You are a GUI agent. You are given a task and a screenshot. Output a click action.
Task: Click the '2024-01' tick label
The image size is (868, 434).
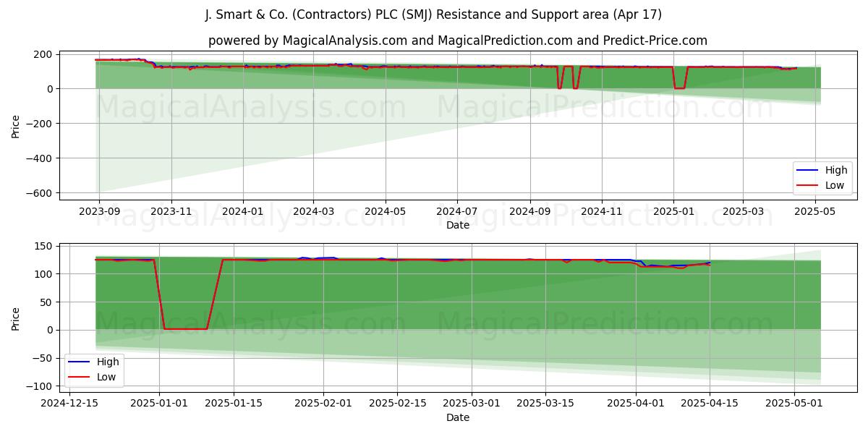243,210
